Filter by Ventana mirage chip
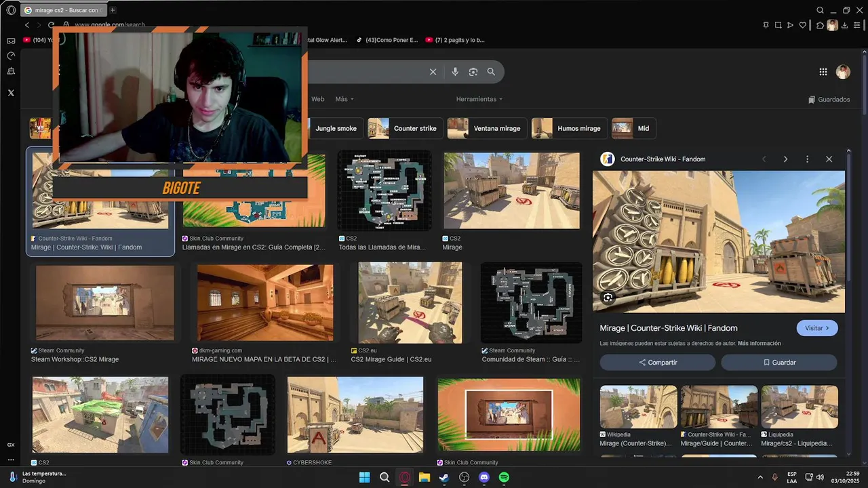Image resolution: width=868 pixels, height=488 pixels. pyautogui.click(x=487, y=128)
